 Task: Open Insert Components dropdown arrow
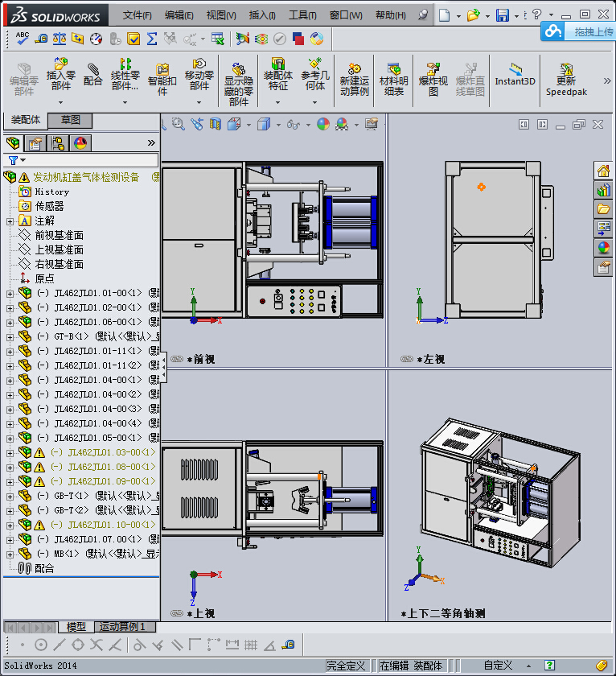(x=61, y=103)
